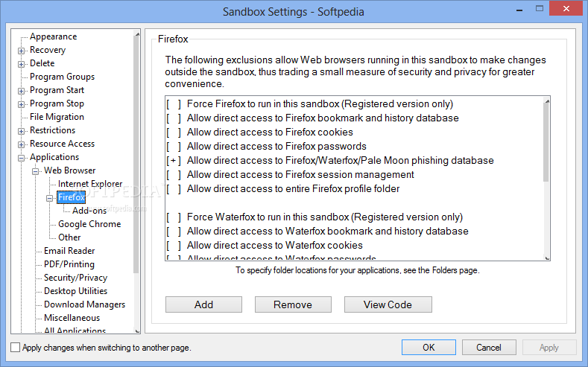Select the Restrictions tree label

tap(52, 130)
